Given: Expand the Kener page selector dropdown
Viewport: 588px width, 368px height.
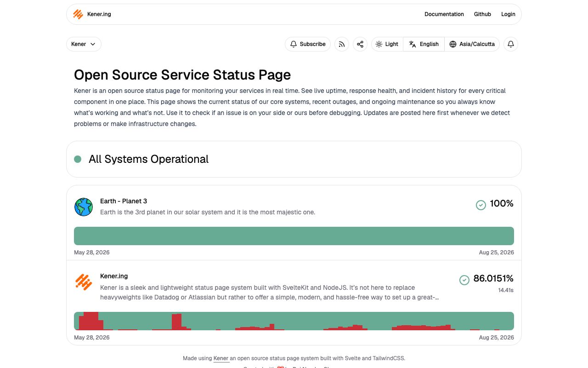Looking at the screenshot, I should point(84,44).
